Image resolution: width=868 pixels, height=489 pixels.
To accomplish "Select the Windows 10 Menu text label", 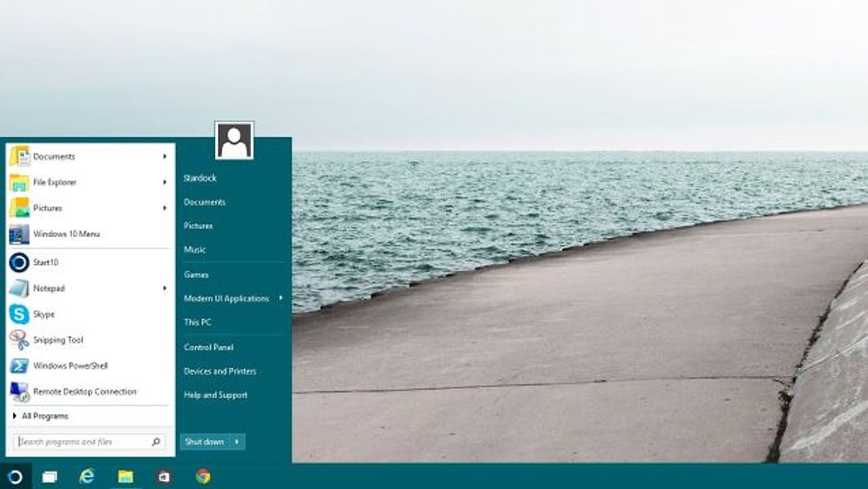I will (x=66, y=234).
